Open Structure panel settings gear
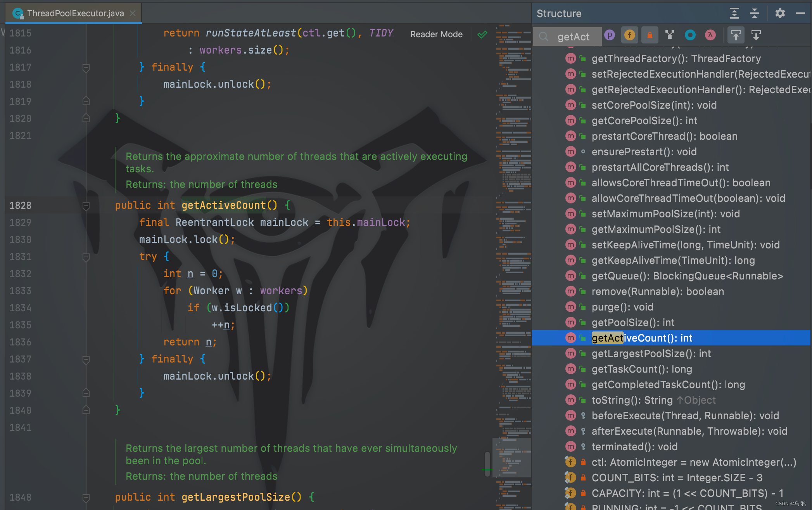 (x=780, y=13)
